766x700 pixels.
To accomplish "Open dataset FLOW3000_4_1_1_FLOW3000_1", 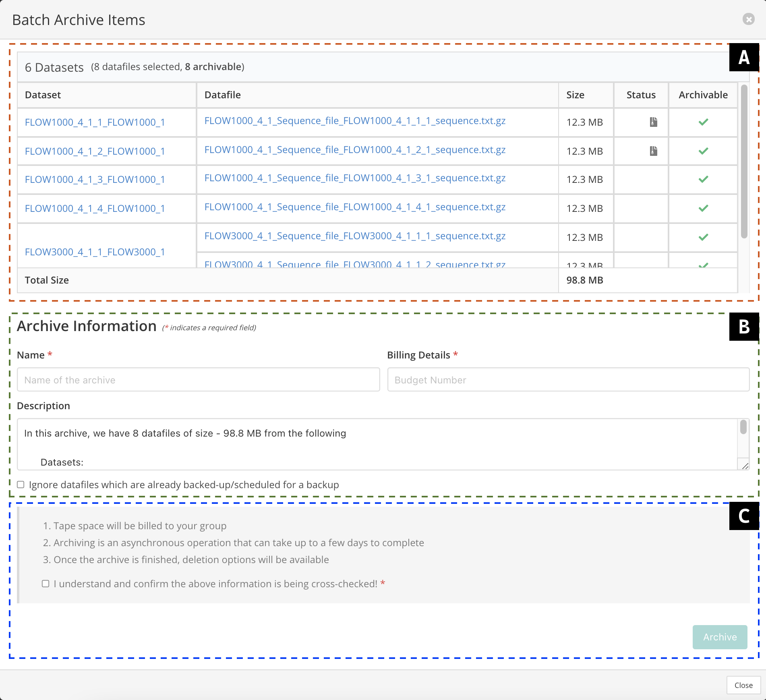I will [x=95, y=252].
